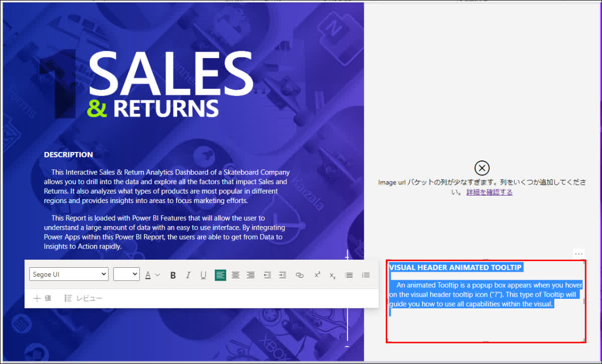Toggle italic formatting
Image resolution: width=602 pixels, height=364 pixels.
188,275
